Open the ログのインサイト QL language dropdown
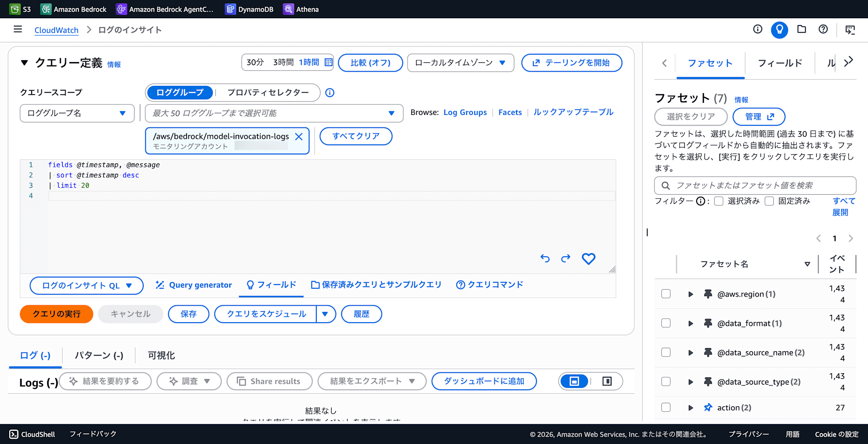Viewport: 868px width, 444px height. tap(86, 286)
